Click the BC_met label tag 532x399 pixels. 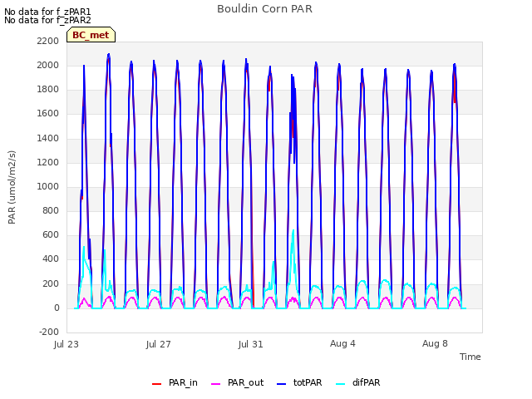[x=91, y=35]
